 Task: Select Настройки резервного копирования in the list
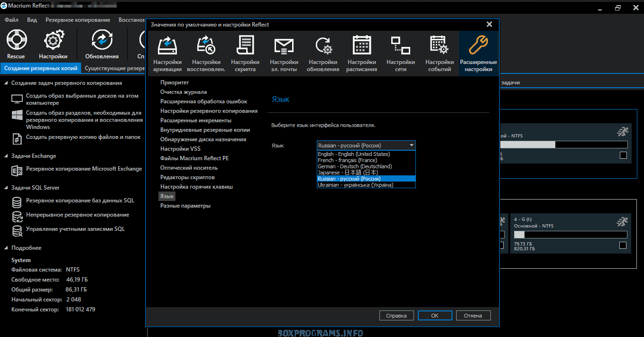pyautogui.click(x=209, y=111)
